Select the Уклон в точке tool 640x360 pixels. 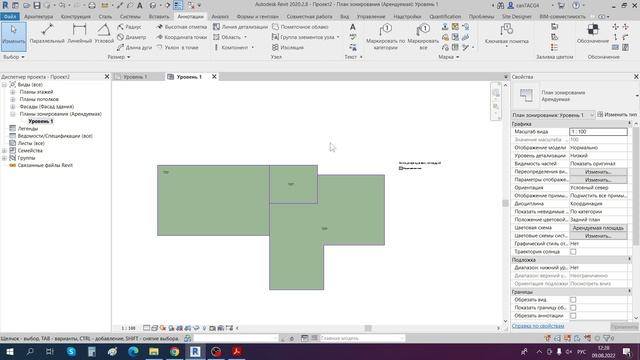coord(178,47)
